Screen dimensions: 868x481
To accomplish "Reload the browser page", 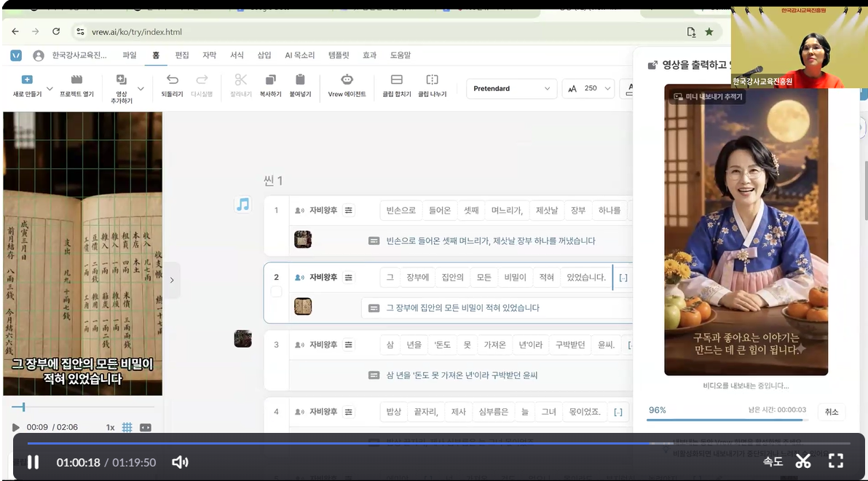I will [56, 31].
